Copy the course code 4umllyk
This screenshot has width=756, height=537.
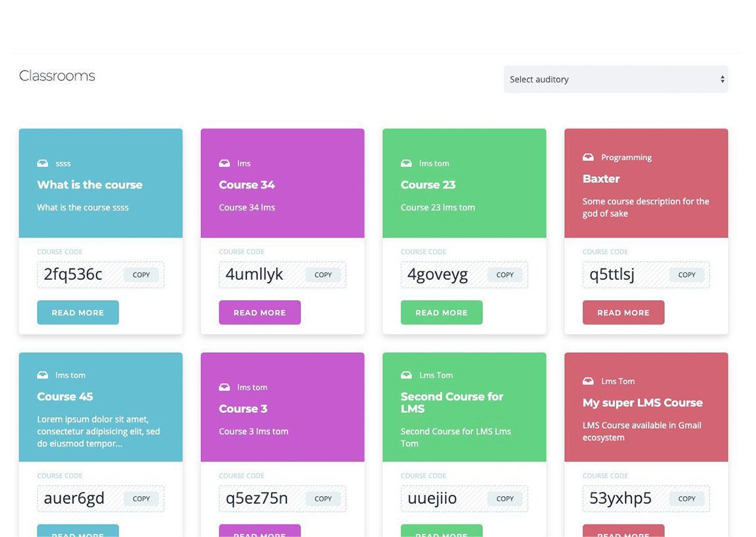tap(323, 274)
